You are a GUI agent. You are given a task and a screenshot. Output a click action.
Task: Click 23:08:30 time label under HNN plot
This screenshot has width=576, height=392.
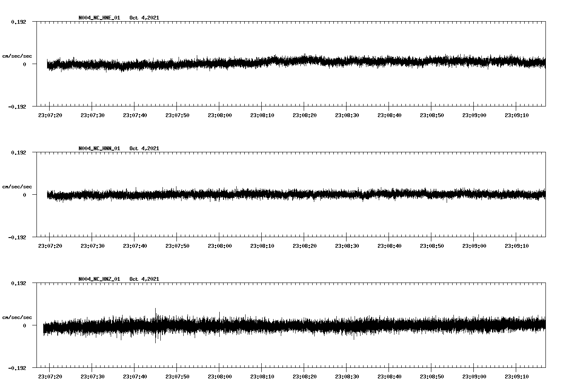pyautogui.click(x=347, y=246)
